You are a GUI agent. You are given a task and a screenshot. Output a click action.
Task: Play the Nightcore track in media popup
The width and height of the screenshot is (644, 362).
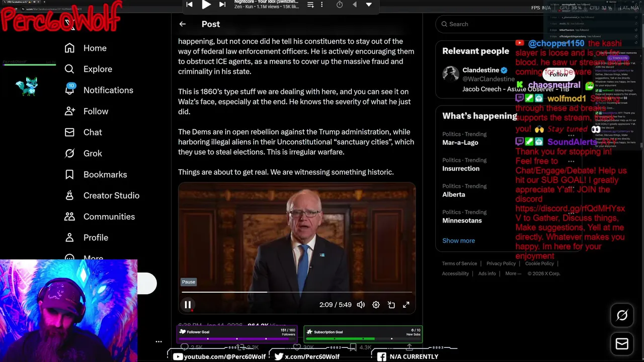[206, 5]
